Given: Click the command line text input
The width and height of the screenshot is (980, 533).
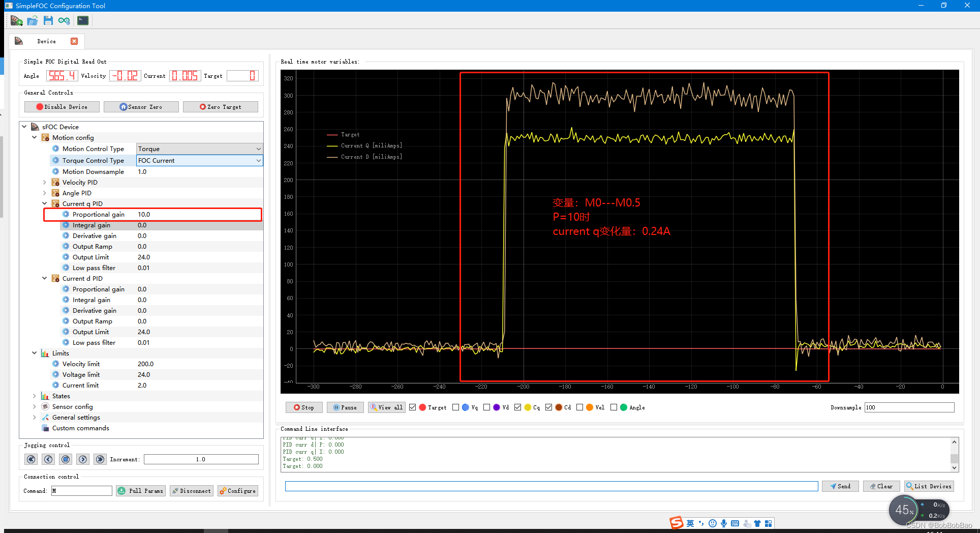Looking at the screenshot, I should 552,486.
